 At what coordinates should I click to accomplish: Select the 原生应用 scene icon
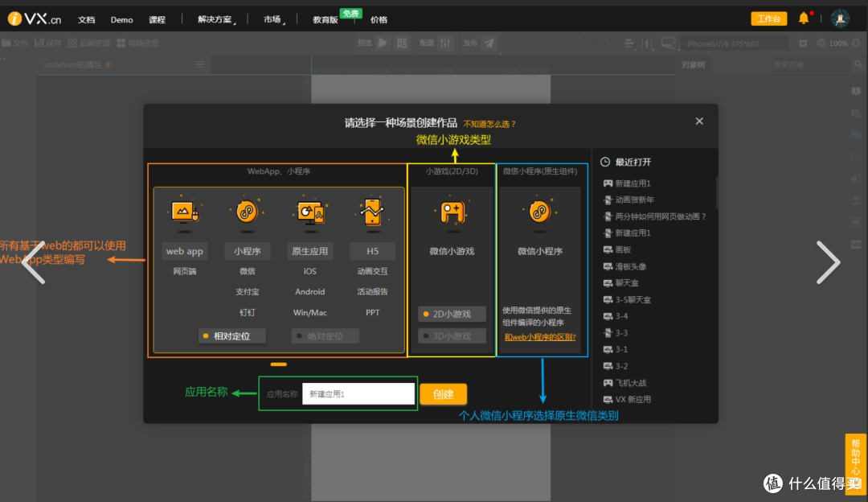310,212
